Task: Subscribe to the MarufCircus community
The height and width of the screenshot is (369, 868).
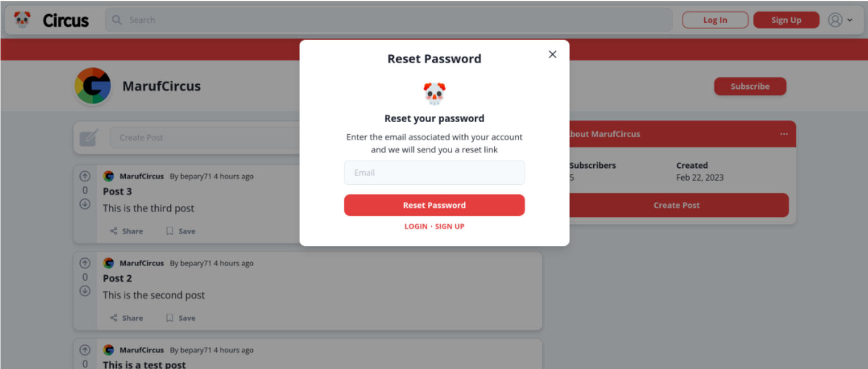Action: point(750,86)
